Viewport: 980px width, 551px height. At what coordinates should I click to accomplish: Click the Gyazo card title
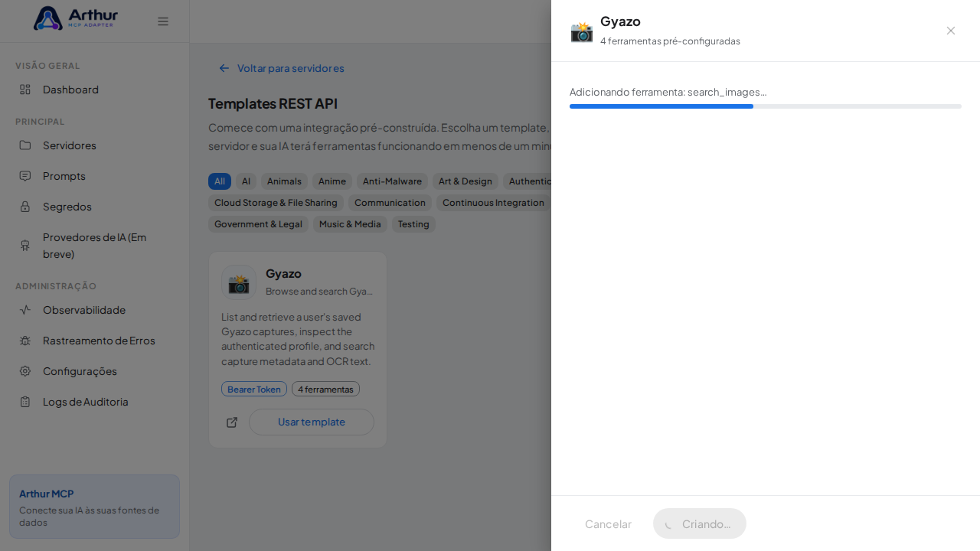pos(283,273)
